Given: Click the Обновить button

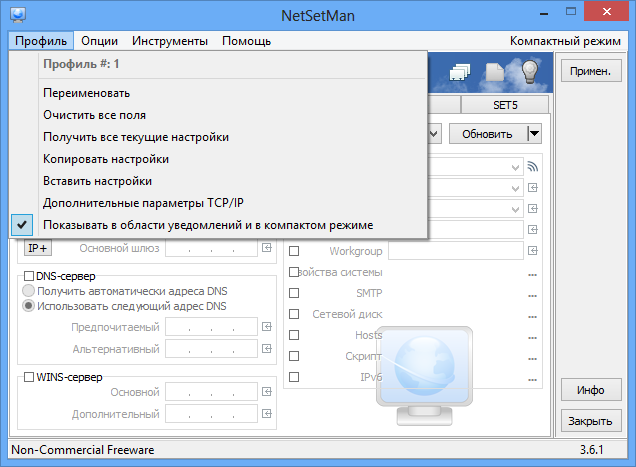Looking at the screenshot, I should click(x=488, y=134).
